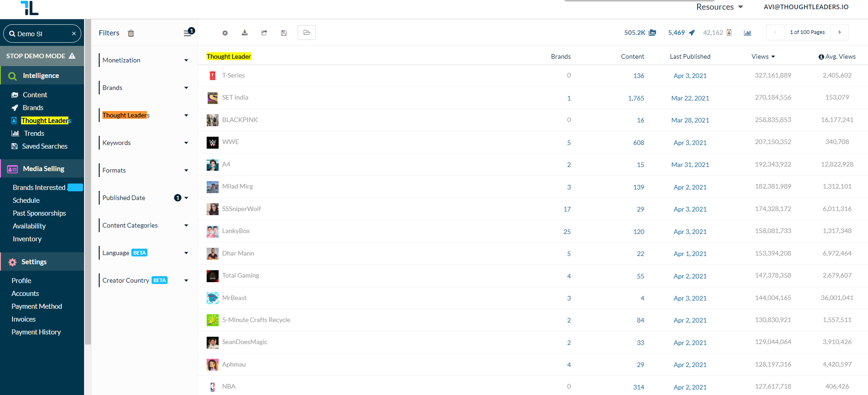Click the BLACKPINK channel thumbnail
This screenshot has height=395, width=868.
click(x=213, y=120)
